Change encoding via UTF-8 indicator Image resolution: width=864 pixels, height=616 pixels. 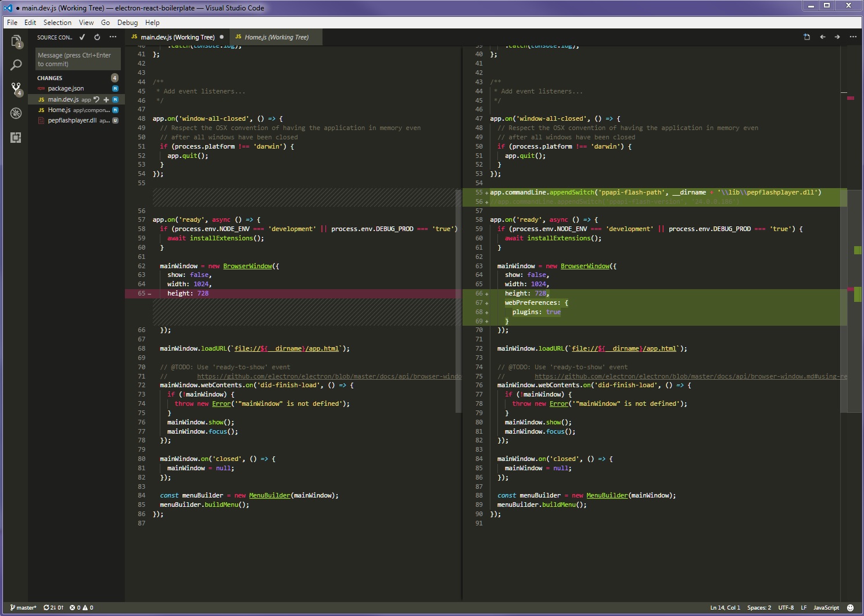pyautogui.click(x=786, y=608)
